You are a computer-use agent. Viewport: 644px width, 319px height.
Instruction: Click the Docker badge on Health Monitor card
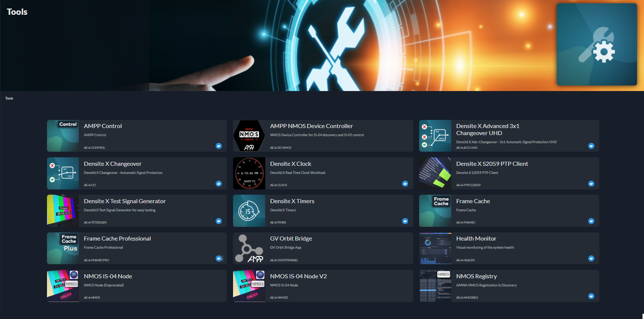(591, 258)
